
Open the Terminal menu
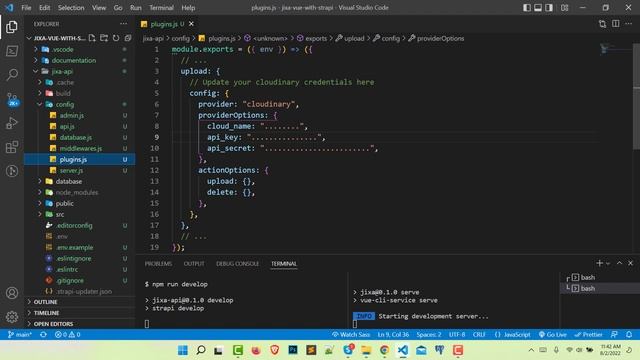click(x=161, y=7)
